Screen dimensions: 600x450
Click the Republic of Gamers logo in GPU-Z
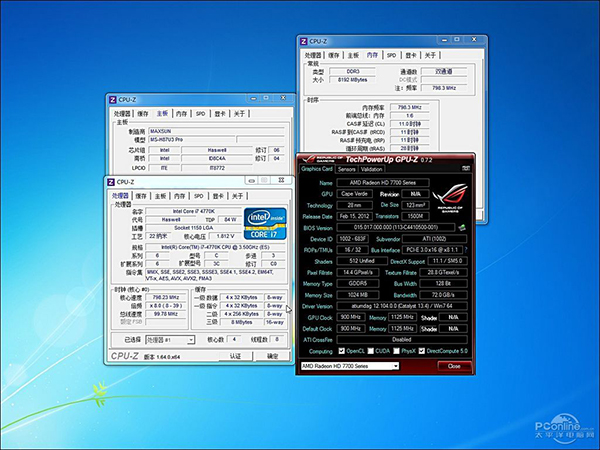450,198
